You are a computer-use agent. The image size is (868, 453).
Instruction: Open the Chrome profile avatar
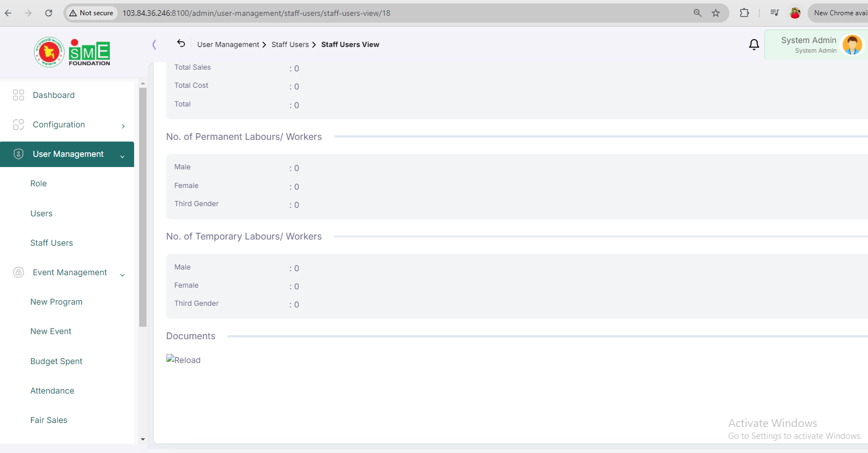(795, 13)
